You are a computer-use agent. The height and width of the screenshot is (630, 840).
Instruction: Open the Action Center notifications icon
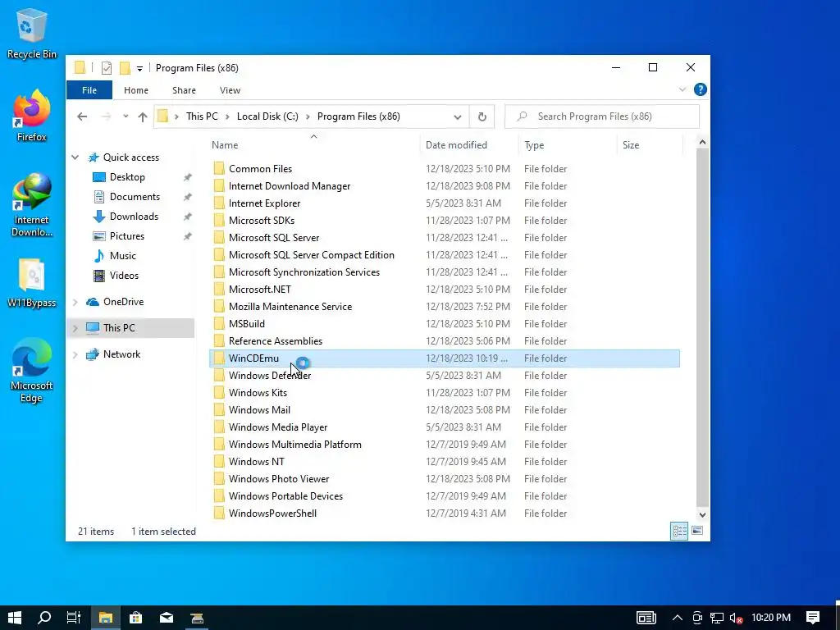[813, 618]
